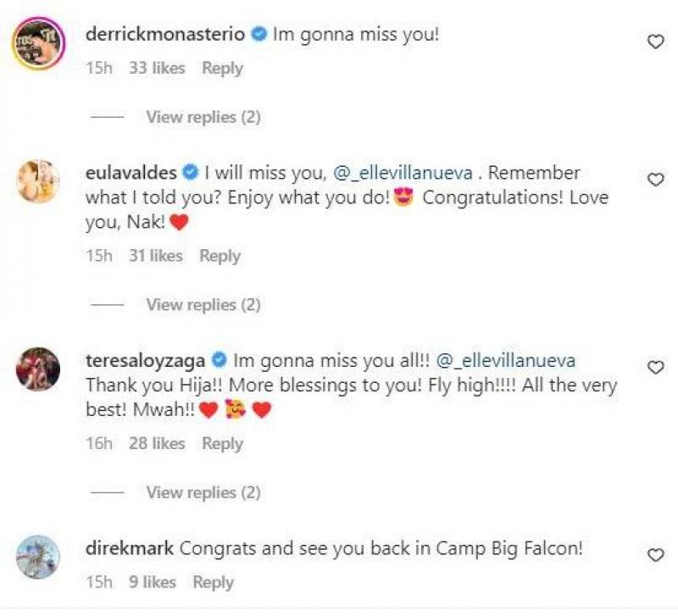Image resolution: width=678 pixels, height=616 pixels.
Task: View the 33 likes on derrickmonasterio's comment
Action: [x=157, y=68]
